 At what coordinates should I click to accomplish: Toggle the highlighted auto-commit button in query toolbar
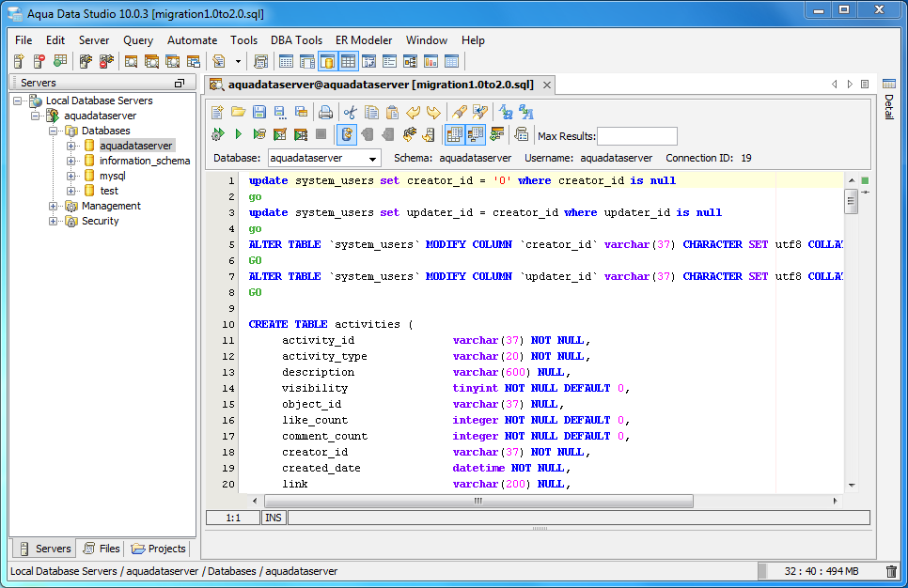[x=347, y=135]
